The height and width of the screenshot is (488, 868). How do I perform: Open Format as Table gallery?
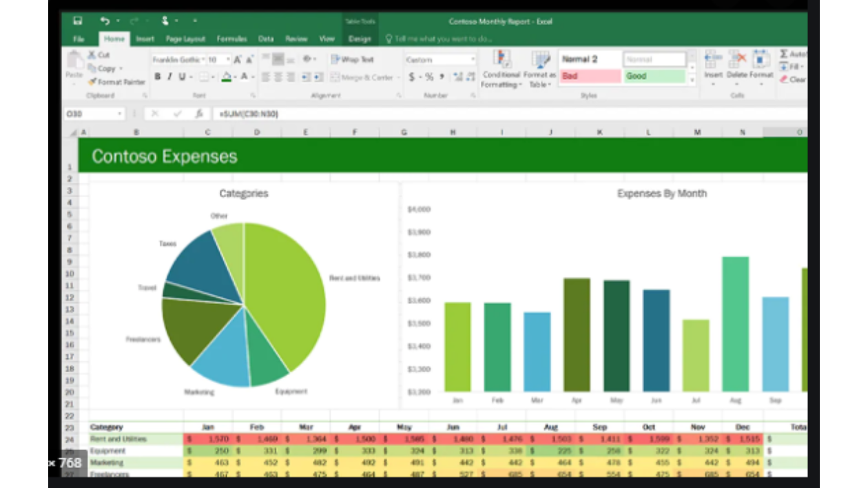tap(539, 69)
